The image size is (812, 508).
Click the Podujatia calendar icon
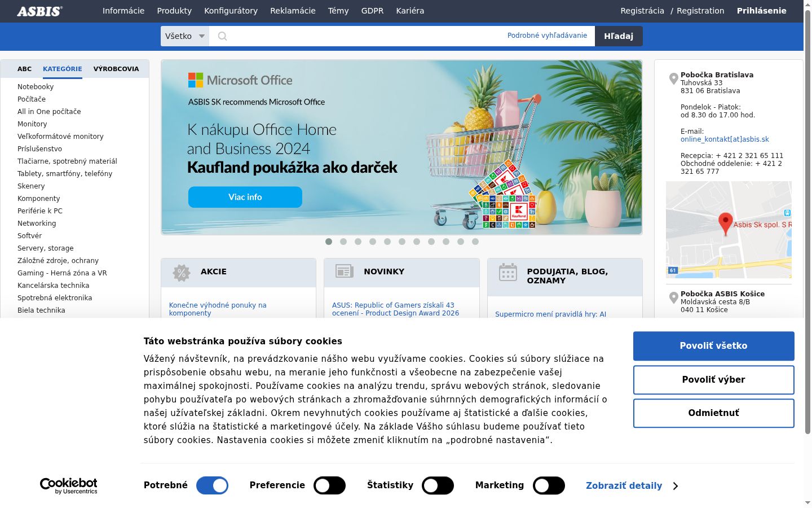tap(507, 272)
